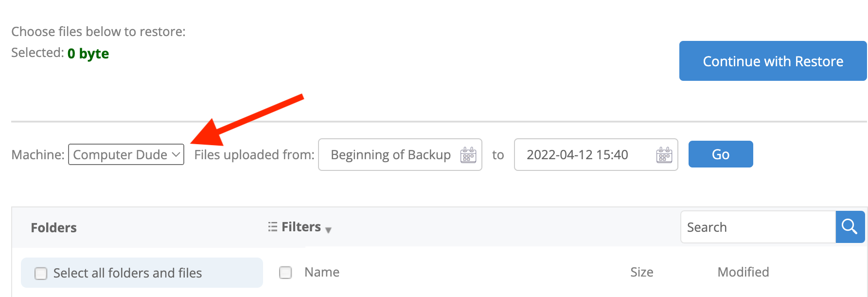The height and width of the screenshot is (297, 868).
Task: Open the Filters menu label
Action: coord(301,227)
